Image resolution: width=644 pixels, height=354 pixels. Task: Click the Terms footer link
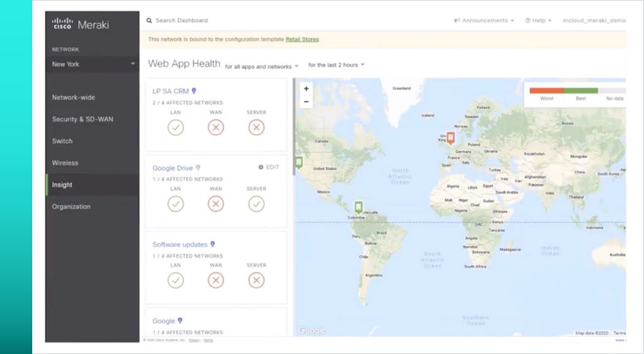[x=208, y=340]
